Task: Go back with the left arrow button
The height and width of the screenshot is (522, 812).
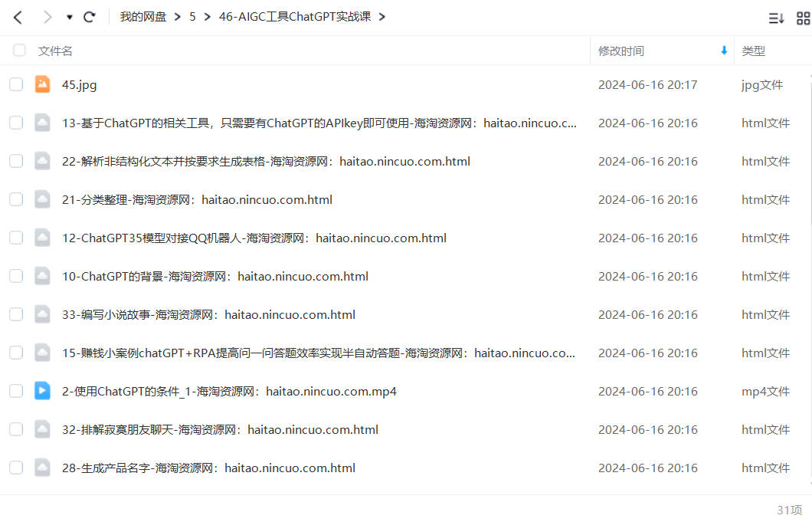Action: click(18, 17)
